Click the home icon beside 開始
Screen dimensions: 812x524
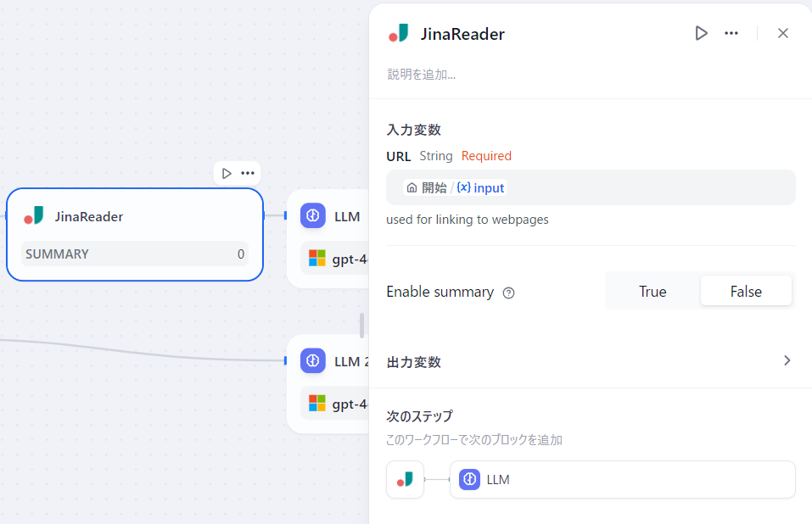pyautogui.click(x=412, y=187)
